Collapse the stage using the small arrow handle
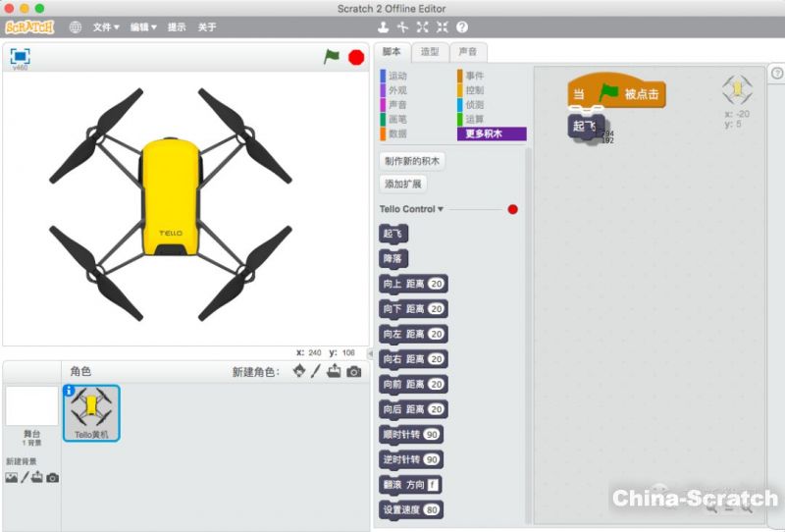Viewport: 785px width, 532px height. 371,353
